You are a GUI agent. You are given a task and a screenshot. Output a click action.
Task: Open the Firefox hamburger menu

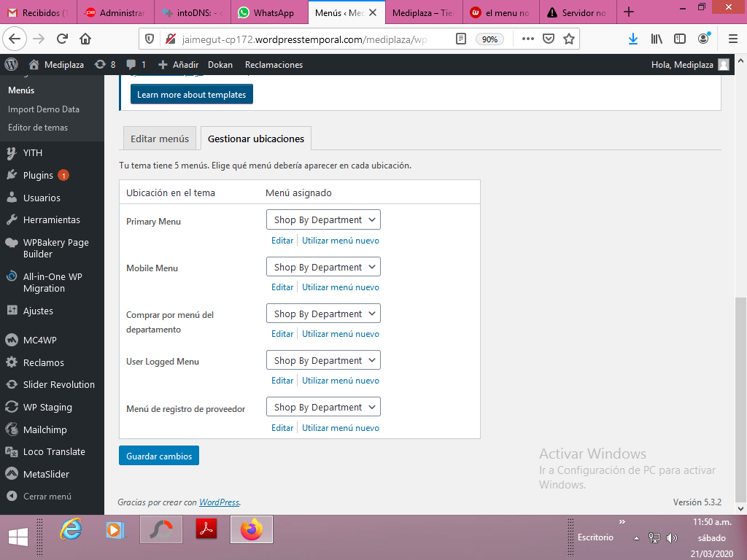coord(733,39)
